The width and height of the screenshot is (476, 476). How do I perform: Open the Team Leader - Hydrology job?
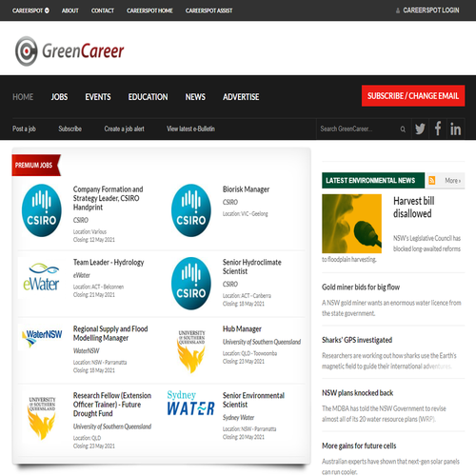(109, 262)
